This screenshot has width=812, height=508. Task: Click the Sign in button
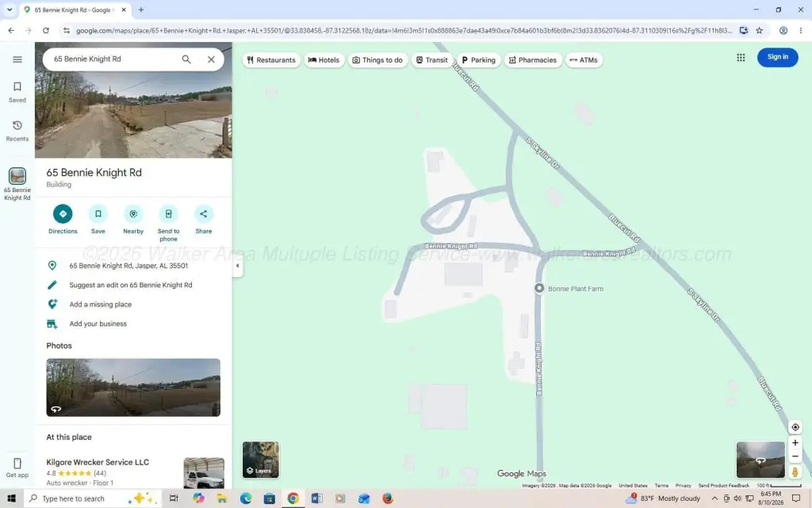pyautogui.click(x=777, y=57)
